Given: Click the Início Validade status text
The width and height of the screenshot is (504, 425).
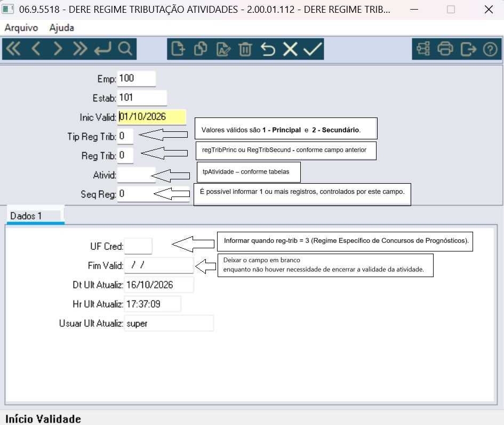Looking at the screenshot, I should (43, 419).
